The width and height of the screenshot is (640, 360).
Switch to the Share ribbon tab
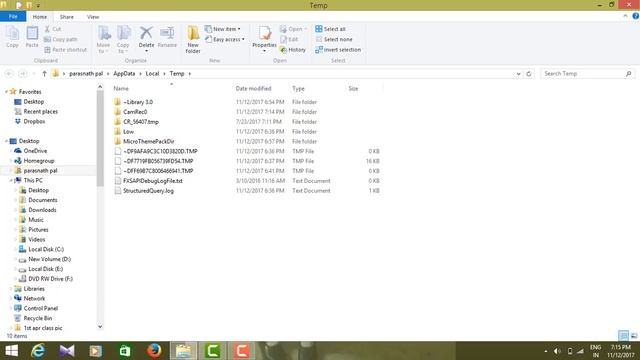coord(67,17)
